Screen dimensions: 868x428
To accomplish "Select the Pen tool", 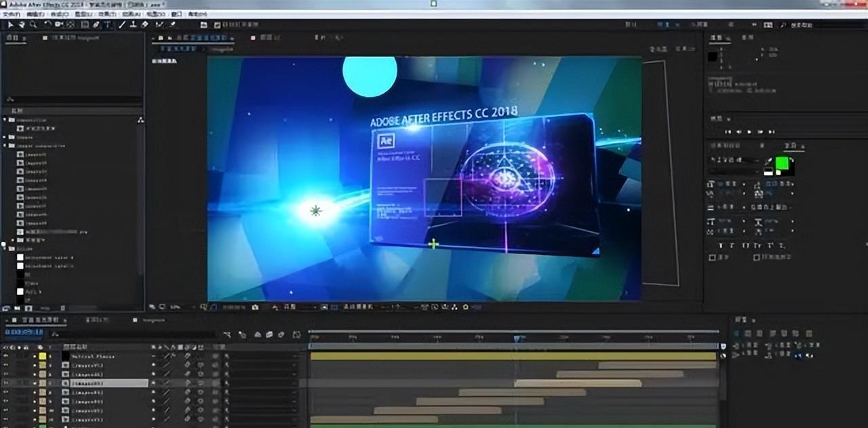I will click(96, 24).
